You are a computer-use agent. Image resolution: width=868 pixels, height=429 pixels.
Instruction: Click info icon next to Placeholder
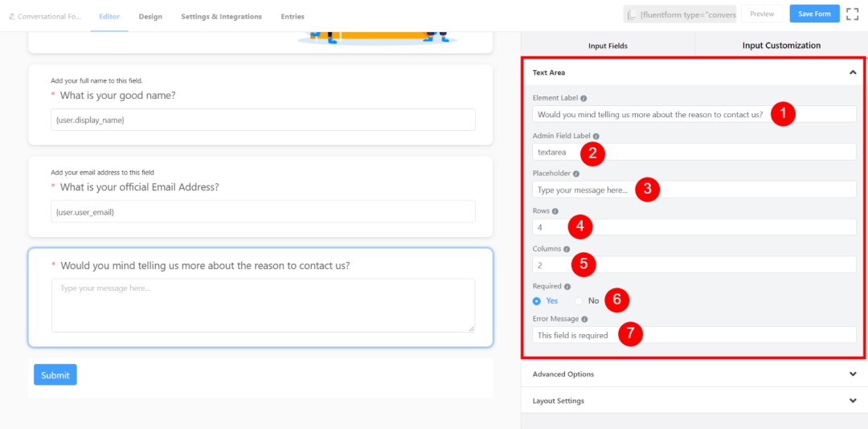point(576,174)
